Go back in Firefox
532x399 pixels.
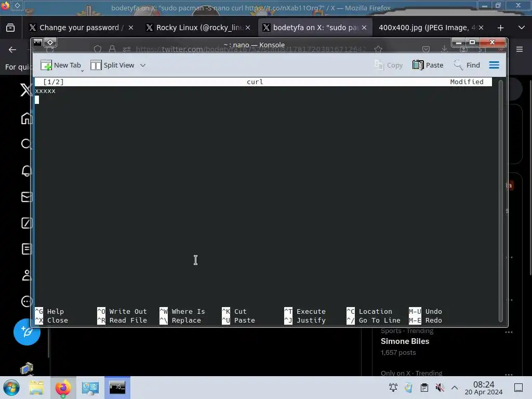[x=12, y=49]
